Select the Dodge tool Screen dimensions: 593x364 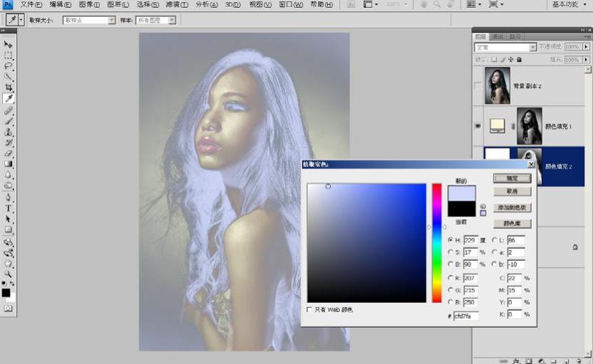[8, 186]
